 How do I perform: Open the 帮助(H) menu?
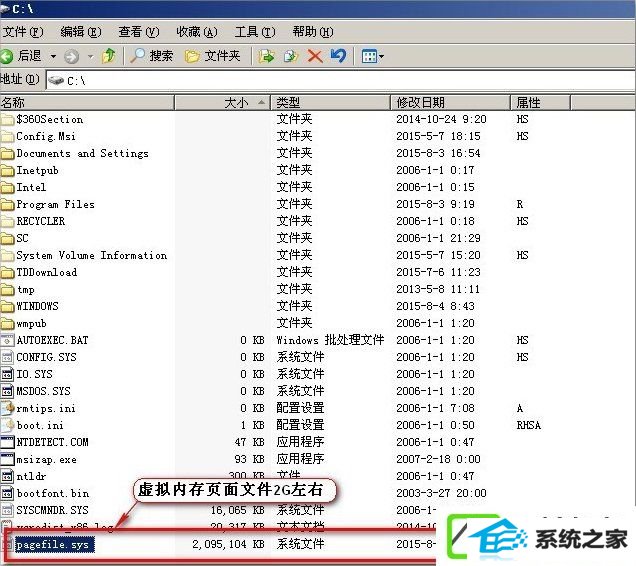tap(313, 31)
